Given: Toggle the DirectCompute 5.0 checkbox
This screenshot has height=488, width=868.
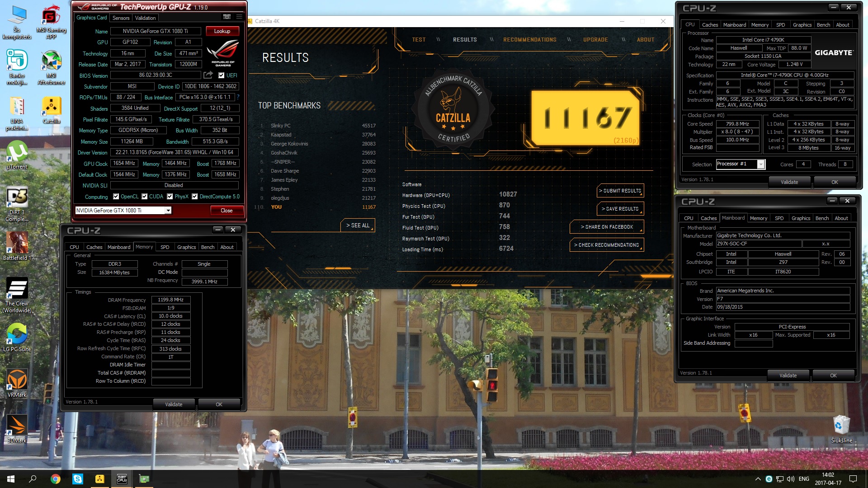Looking at the screenshot, I should click(195, 197).
